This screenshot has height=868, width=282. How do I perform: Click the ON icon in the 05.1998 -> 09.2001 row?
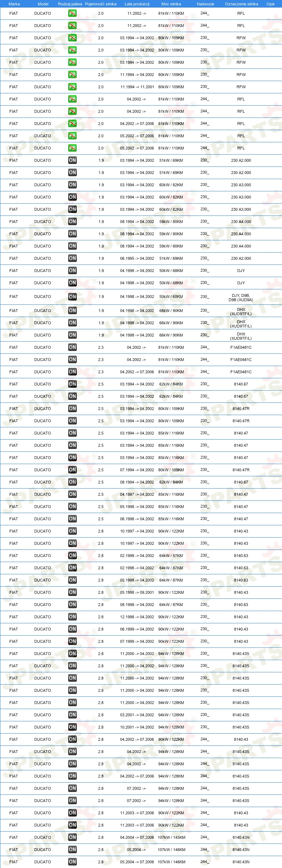pos(72,592)
